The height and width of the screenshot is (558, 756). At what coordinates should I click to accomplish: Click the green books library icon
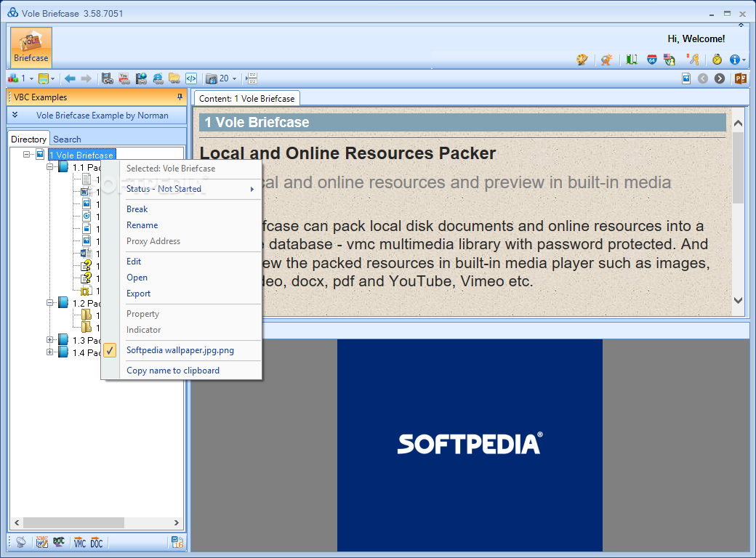(x=632, y=60)
